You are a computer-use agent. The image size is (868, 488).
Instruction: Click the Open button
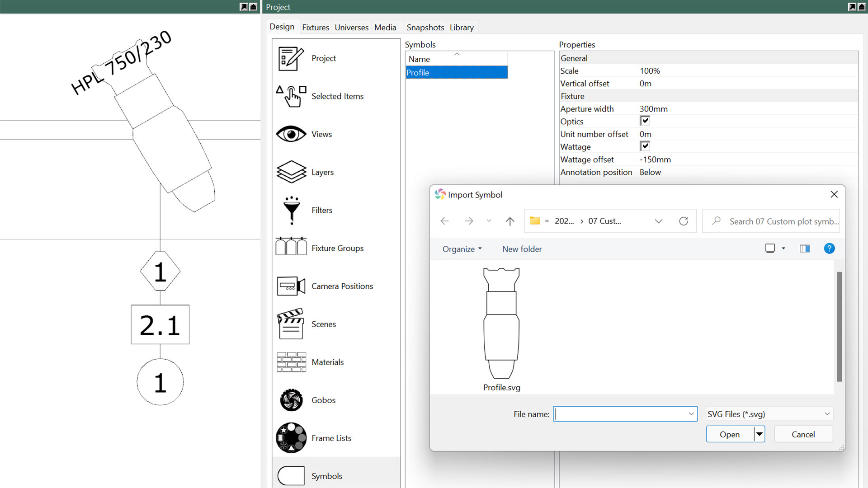[x=730, y=434]
